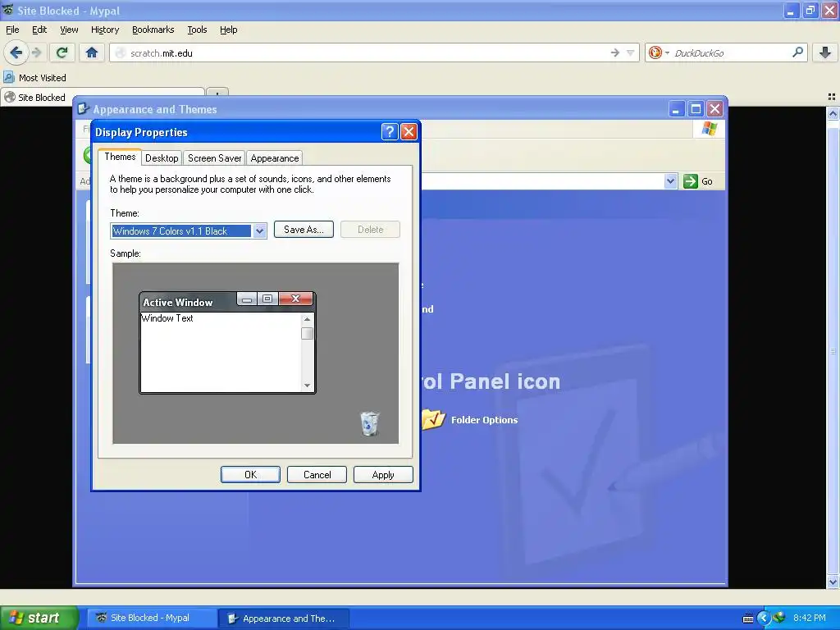840x630 pixels.
Task: Open the File menu in Mypal
Action: coord(12,30)
